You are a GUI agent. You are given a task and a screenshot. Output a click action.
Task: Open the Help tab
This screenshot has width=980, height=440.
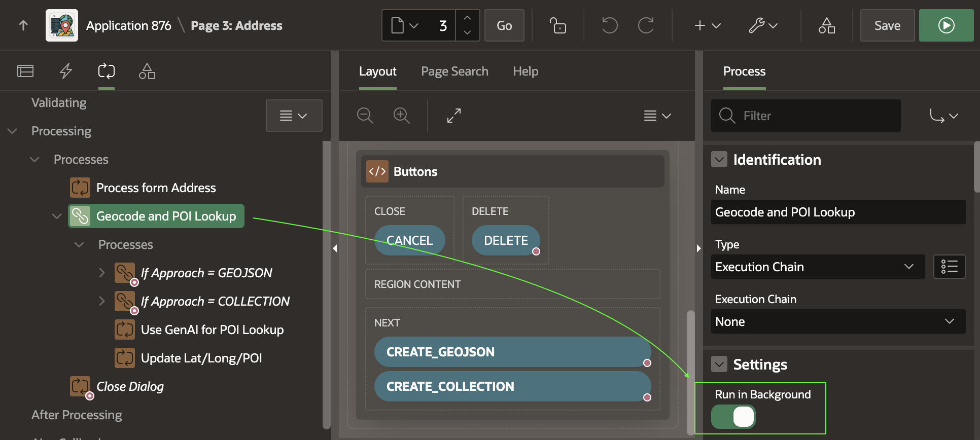(x=526, y=71)
